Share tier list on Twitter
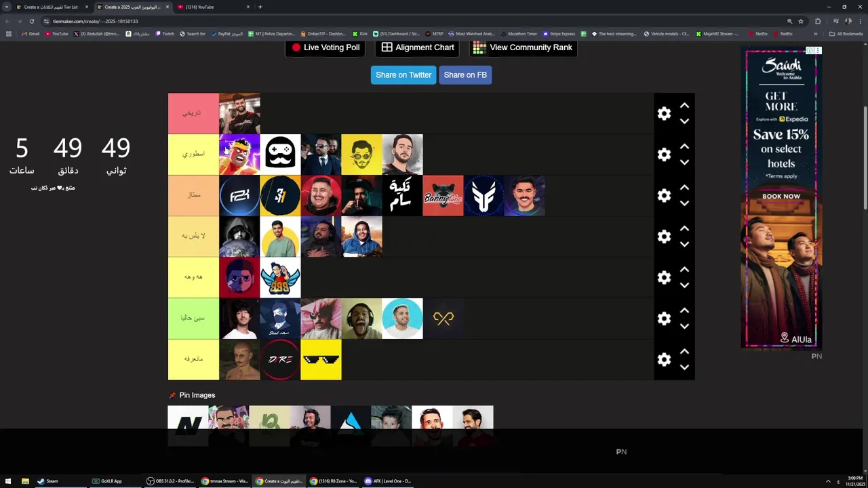The height and width of the screenshot is (488, 868). point(403,75)
